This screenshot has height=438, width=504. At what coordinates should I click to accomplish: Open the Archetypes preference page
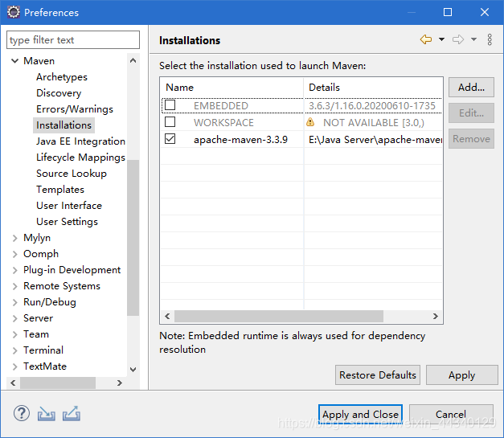pyautogui.click(x=62, y=77)
